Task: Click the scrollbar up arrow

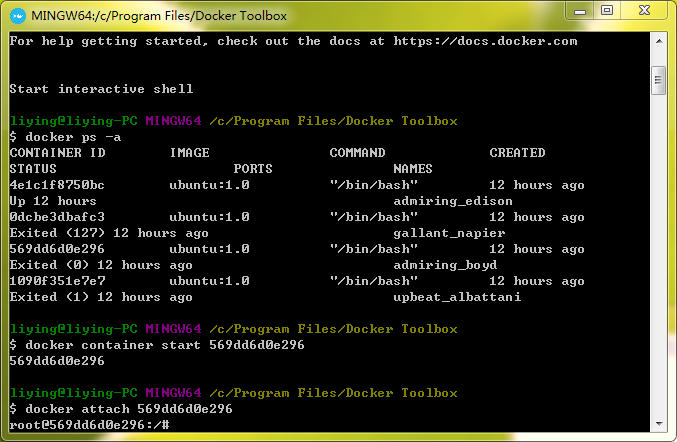Action: point(659,41)
